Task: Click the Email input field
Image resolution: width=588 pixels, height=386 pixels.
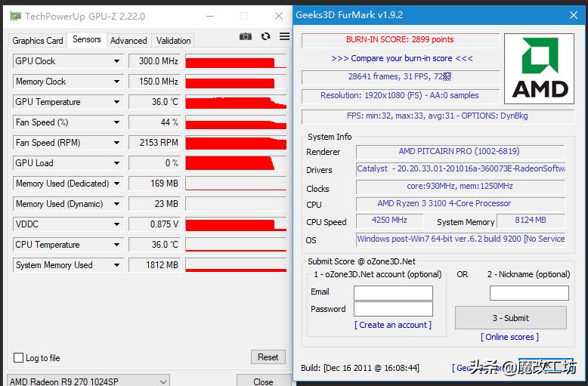Action: coord(393,292)
